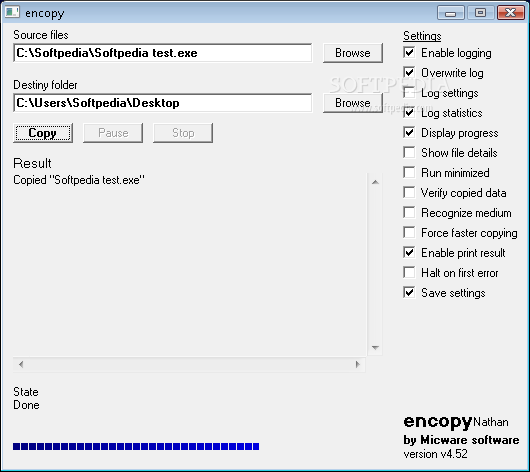Click the blue copy progress bar
This screenshot has height=472, width=530.
coord(136,447)
